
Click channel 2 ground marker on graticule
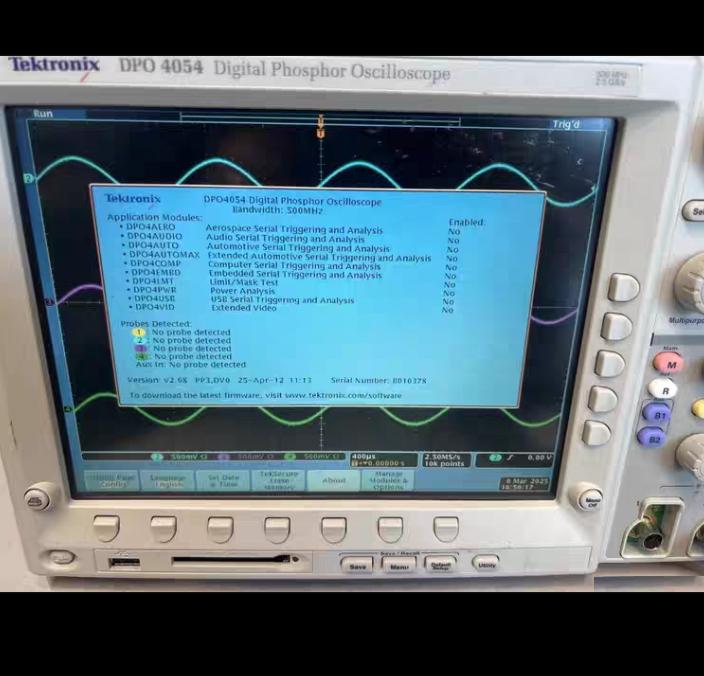pyautogui.click(x=29, y=179)
